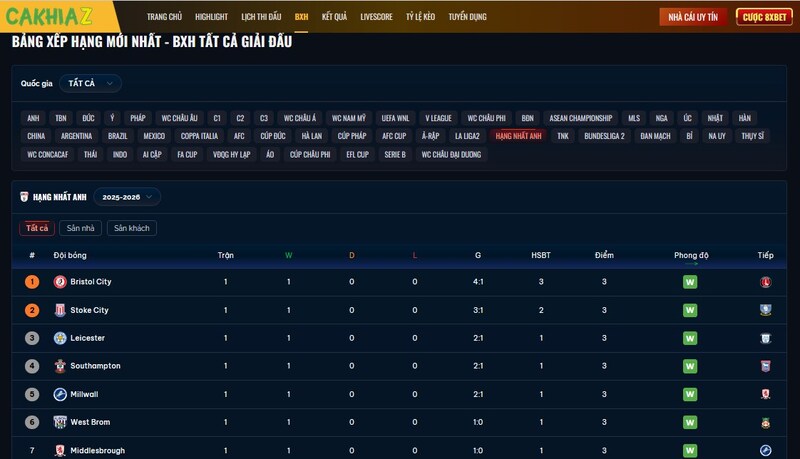
Task: Click green W form badge for Leicester
Action: click(x=690, y=338)
